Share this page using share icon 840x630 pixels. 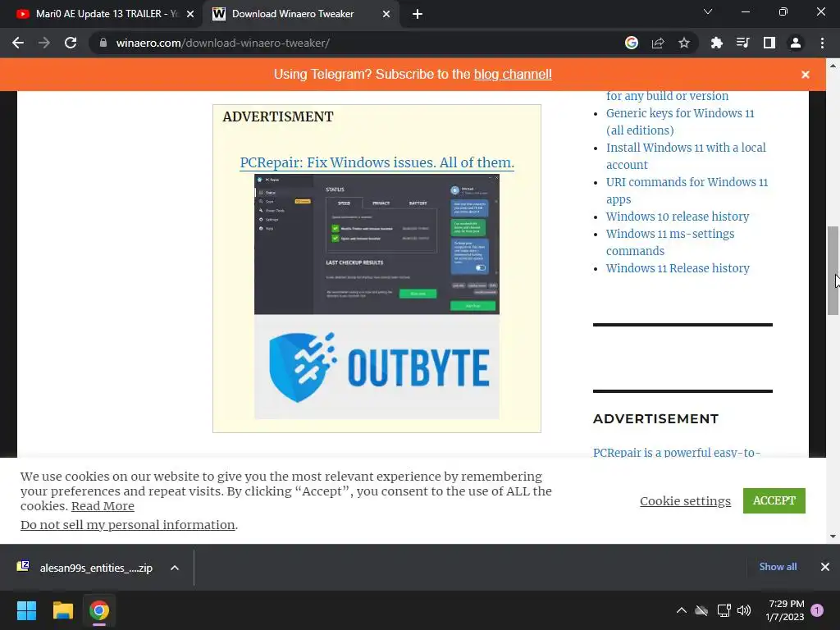click(x=658, y=43)
